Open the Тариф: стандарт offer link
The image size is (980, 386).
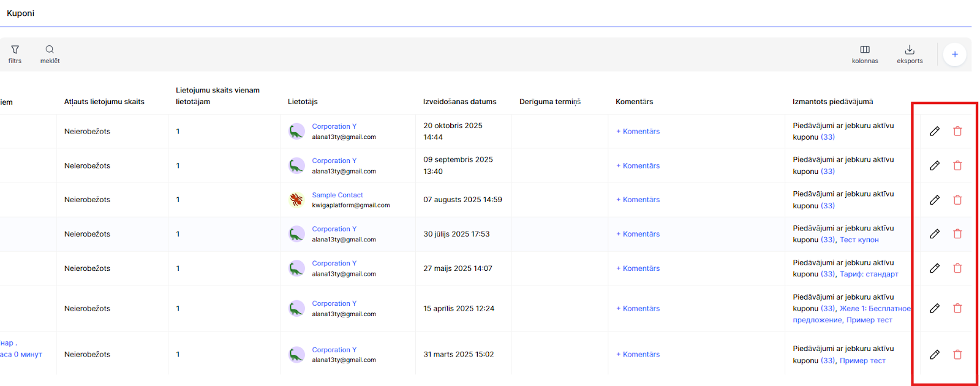(869, 274)
